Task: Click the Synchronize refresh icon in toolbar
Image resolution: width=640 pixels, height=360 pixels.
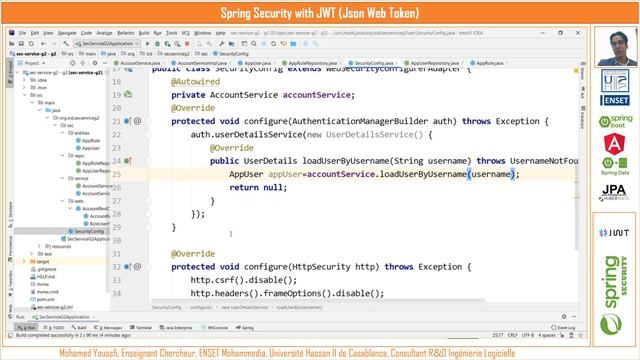Action: (x=31, y=43)
